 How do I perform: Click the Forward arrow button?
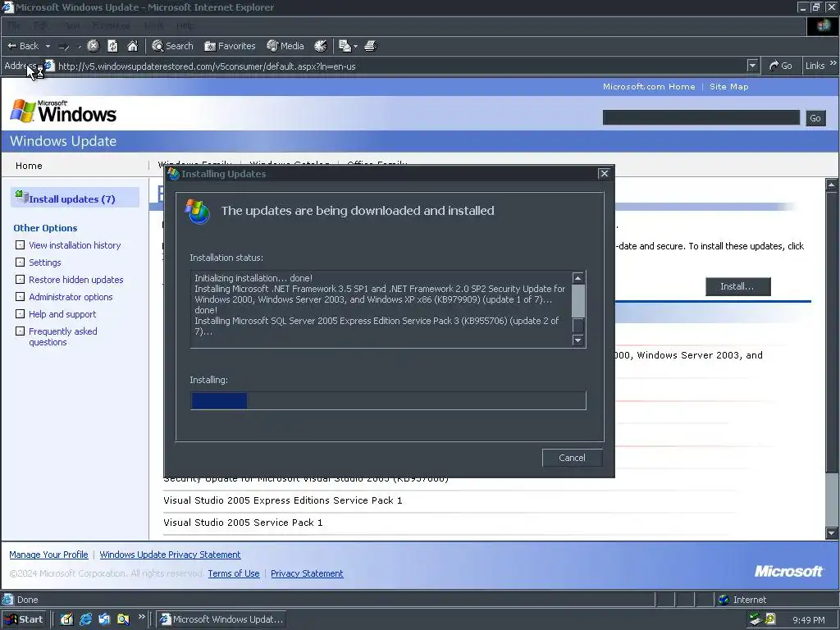pos(64,47)
